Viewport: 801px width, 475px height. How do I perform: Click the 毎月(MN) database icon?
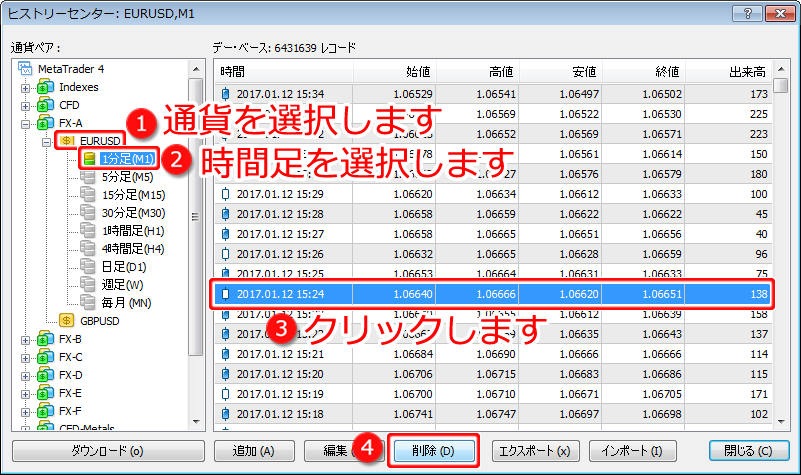pos(88,302)
